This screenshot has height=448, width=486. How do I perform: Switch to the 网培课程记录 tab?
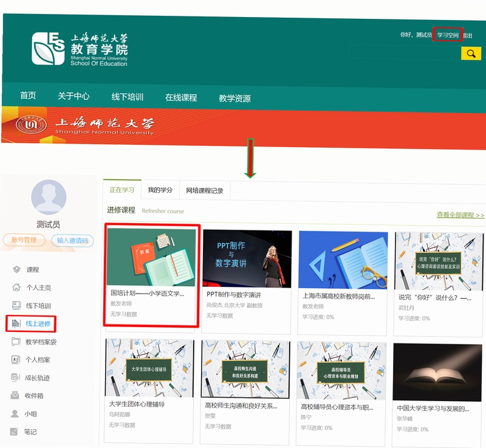click(205, 191)
